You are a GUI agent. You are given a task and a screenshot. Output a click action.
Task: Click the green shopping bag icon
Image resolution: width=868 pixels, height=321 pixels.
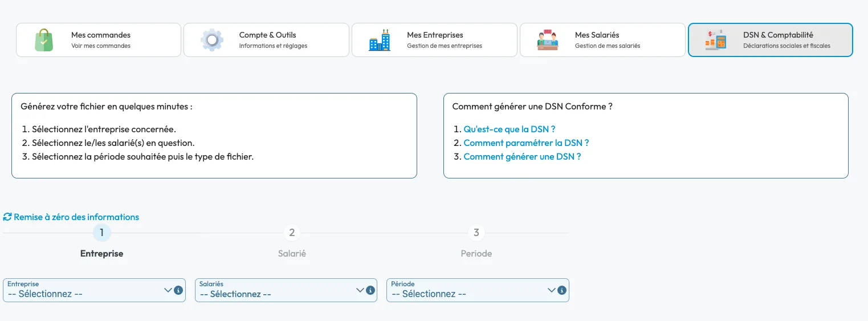click(44, 40)
